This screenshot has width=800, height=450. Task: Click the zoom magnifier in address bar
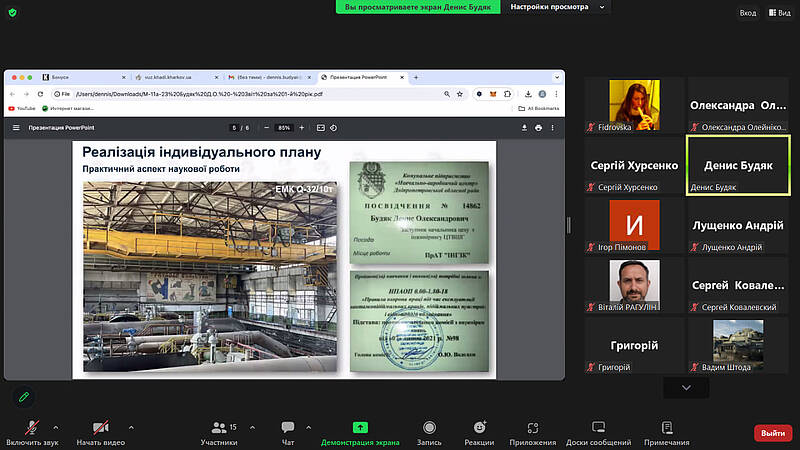[x=447, y=94]
